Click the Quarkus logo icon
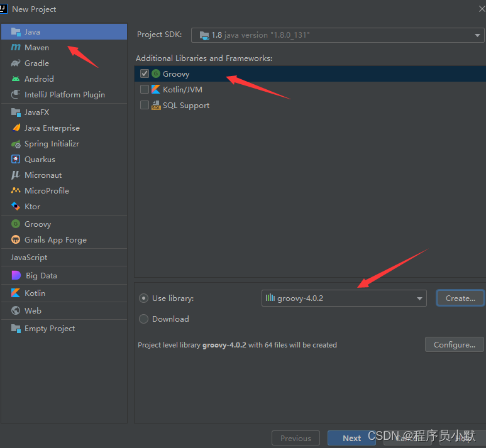Image resolution: width=486 pixels, height=448 pixels. point(16,159)
